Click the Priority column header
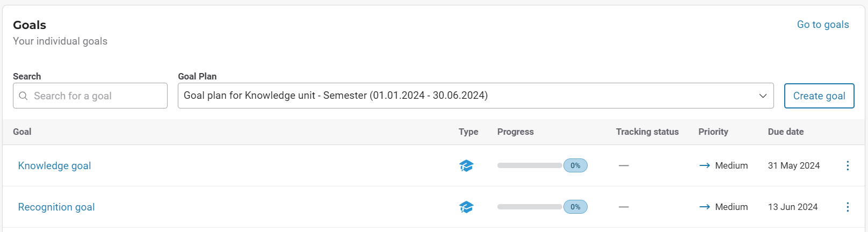868x232 pixels. (713, 132)
